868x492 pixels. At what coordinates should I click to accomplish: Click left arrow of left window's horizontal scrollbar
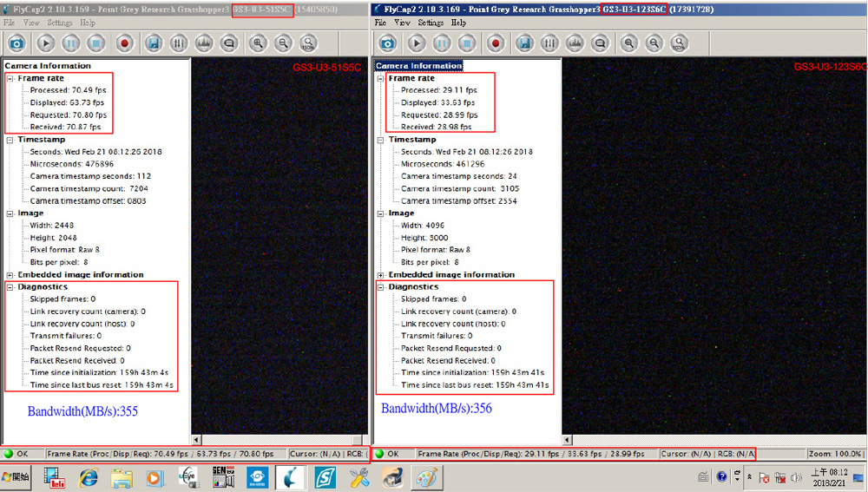tap(196, 441)
